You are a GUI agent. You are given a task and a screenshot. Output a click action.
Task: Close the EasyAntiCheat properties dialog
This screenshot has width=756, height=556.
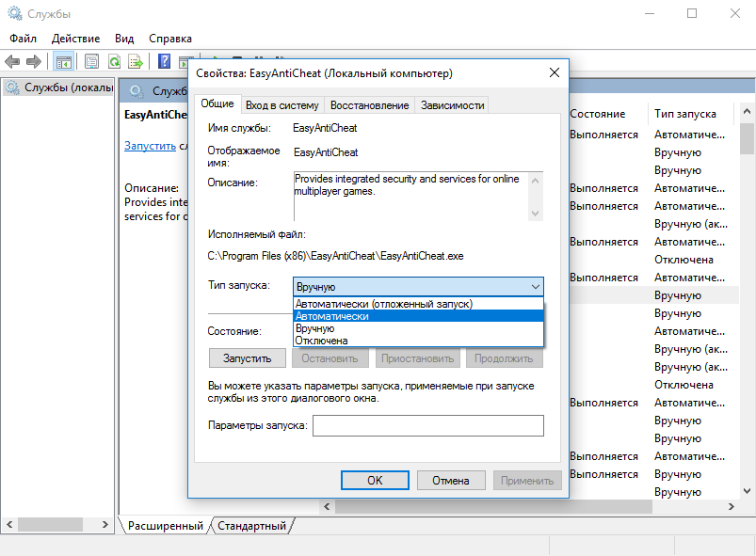click(555, 72)
